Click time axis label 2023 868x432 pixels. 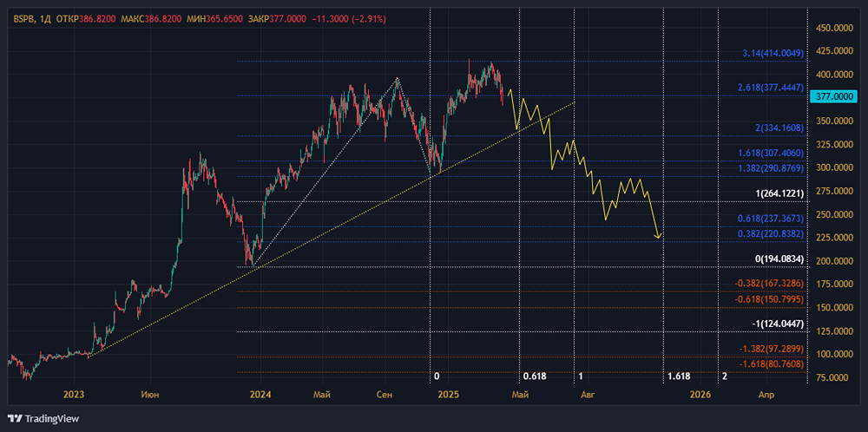coord(74,395)
